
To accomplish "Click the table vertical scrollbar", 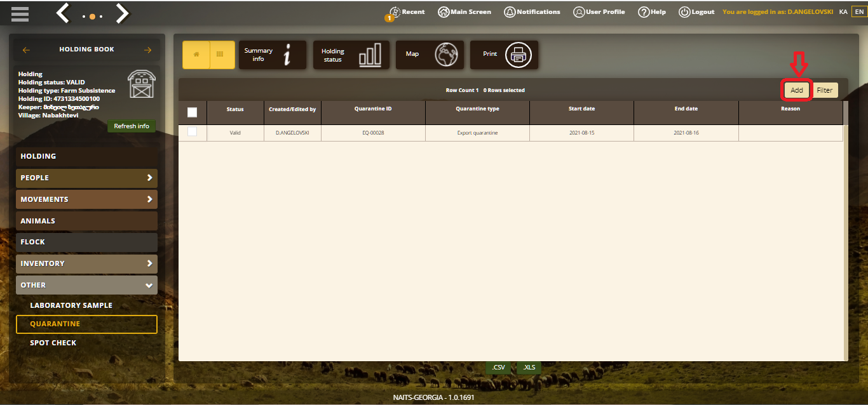I will point(846,231).
